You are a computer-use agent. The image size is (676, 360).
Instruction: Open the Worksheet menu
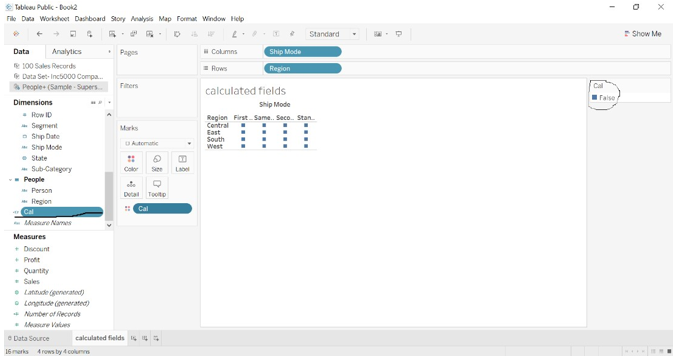click(x=54, y=19)
